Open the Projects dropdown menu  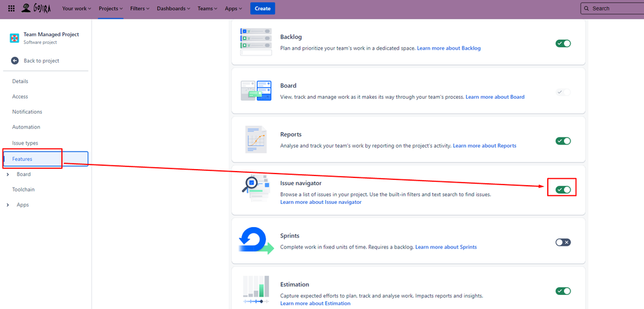coord(111,8)
